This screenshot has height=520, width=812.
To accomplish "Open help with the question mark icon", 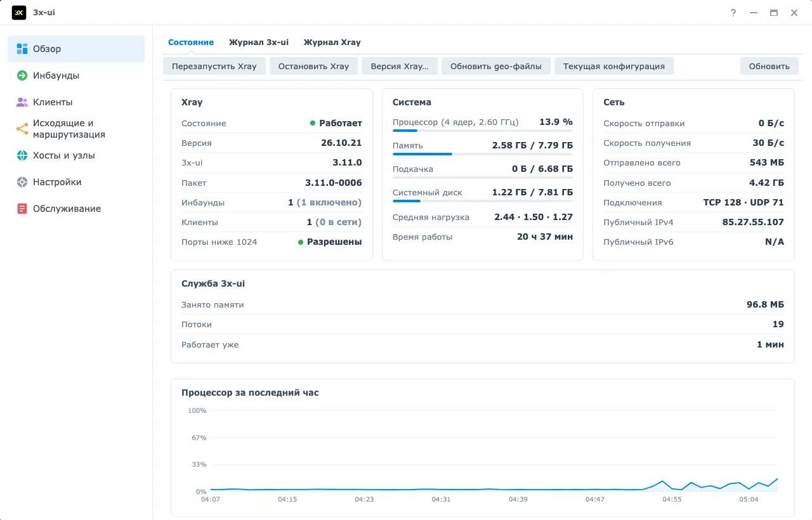I will (x=733, y=12).
